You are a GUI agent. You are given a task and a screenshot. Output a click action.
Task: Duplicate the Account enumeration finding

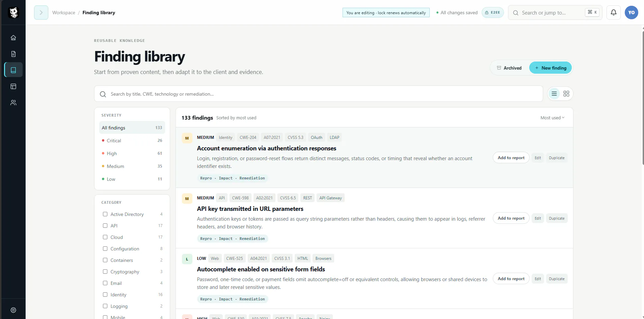point(557,158)
